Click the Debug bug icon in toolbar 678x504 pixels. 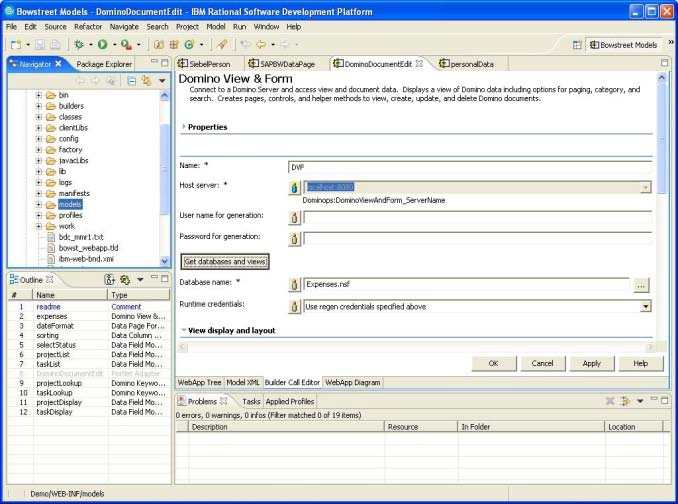(79, 45)
